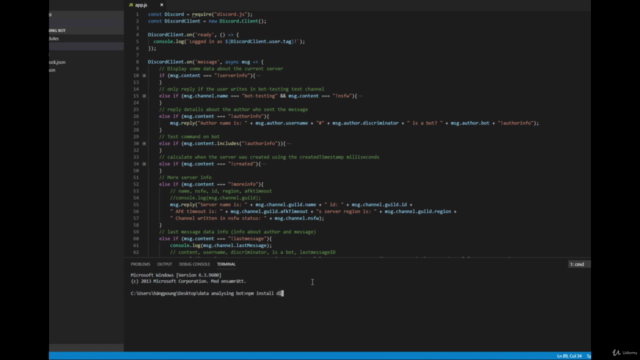This screenshot has height=360, width=640.
Task: Click 'Ln 89, Col 34' in status bar
Action: pos(569,356)
